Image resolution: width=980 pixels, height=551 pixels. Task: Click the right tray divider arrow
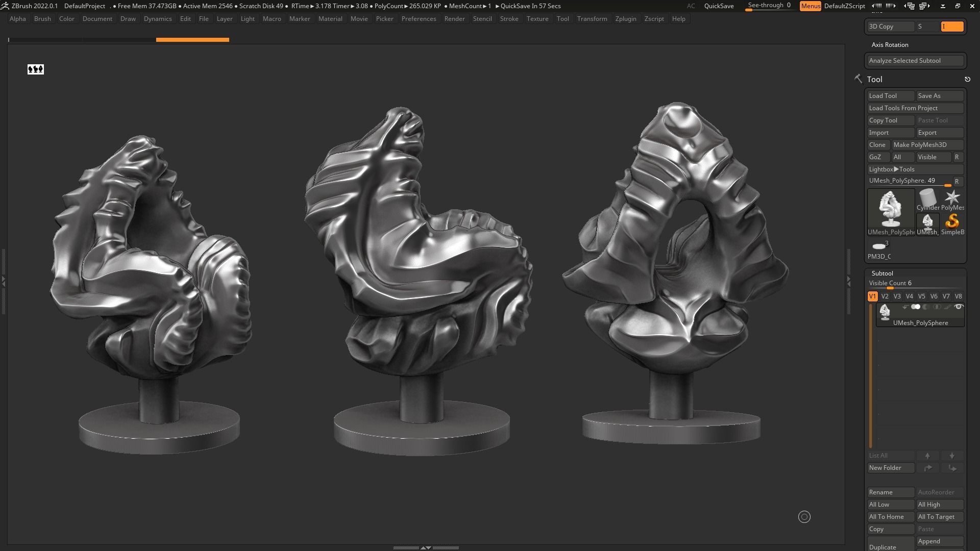tap(849, 281)
